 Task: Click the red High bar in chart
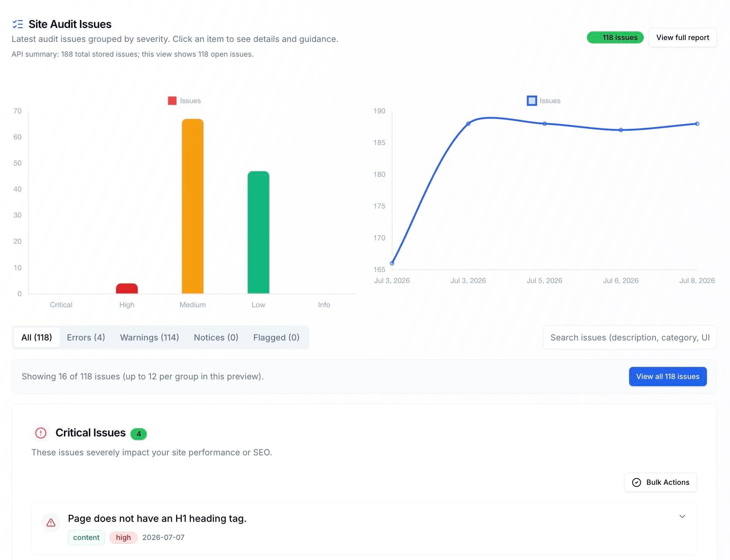pyautogui.click(x=127, y=288)
